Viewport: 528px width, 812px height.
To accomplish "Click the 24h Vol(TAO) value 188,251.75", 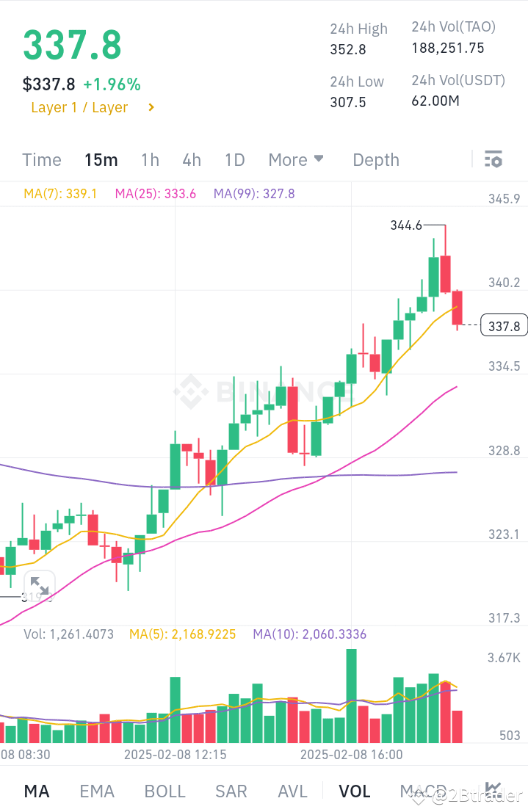I will pyautogui.click(x=448, y=48).
